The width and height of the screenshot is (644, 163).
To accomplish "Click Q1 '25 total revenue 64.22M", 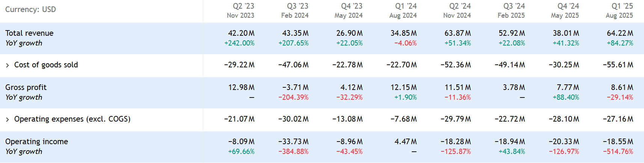I will point(620,33).
